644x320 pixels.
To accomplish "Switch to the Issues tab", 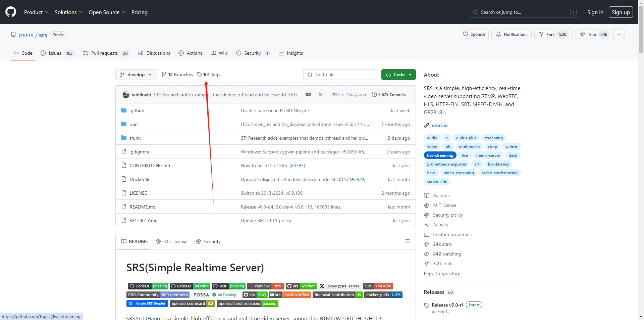I will pyautogui.click(x=57, y=53).
